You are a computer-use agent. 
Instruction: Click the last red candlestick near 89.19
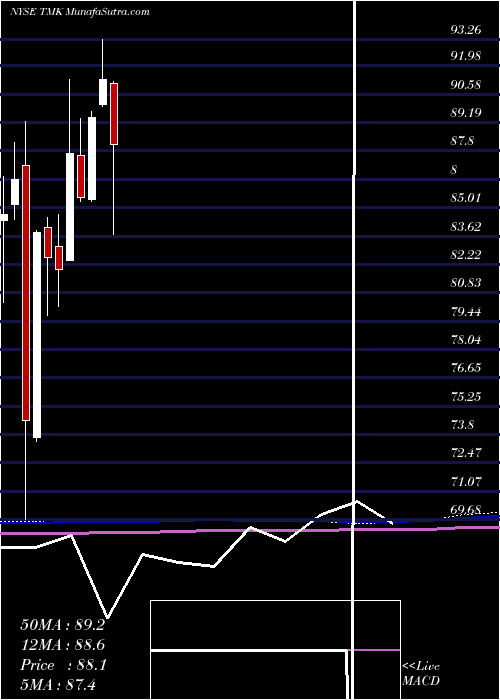click(114, 114)
